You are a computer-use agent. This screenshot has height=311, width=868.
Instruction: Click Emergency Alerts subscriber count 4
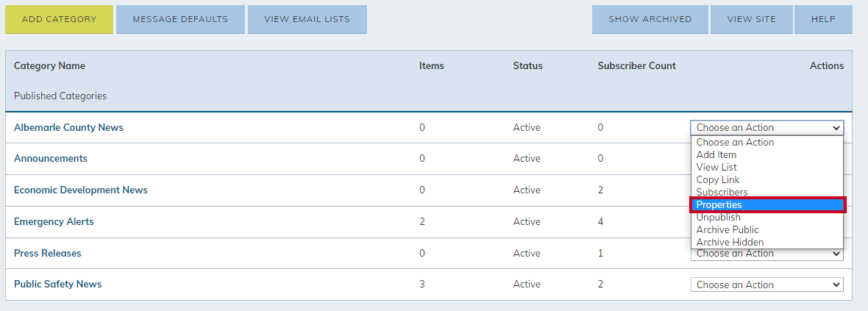[601, 221]
